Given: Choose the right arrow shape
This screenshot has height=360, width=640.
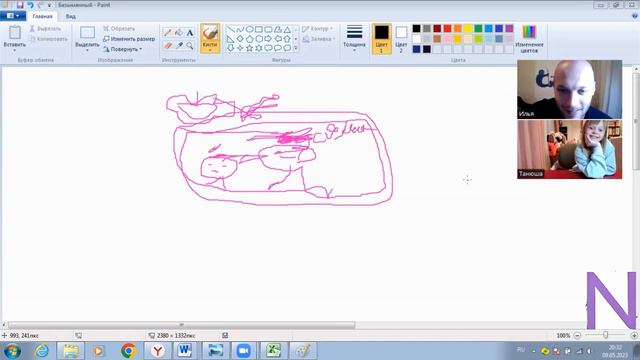Looking at the screenshot, I should click(268, 39).
